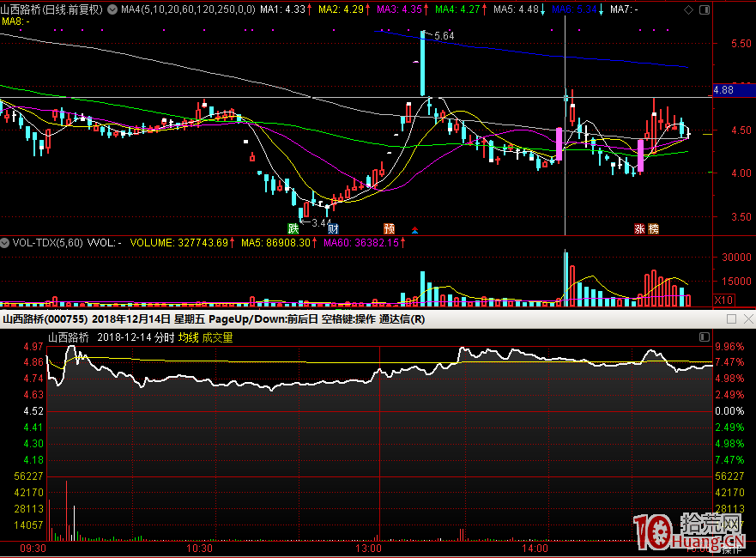Click the 山西路桥(日线.前复权) chart title
The image size is (756, 558).
(51, 9)
